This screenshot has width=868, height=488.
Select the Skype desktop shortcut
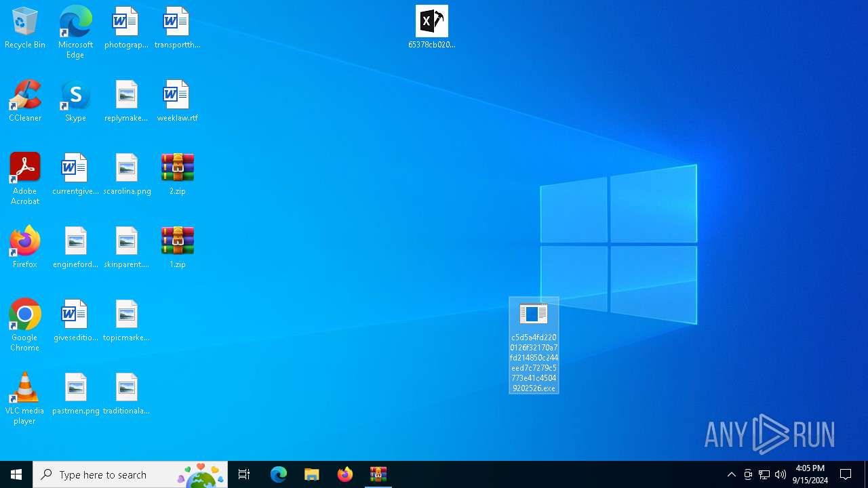click(x=75, y=101)
